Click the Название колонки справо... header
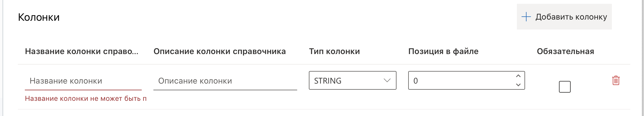Screen dimensions: 644x116 [82, 51]
